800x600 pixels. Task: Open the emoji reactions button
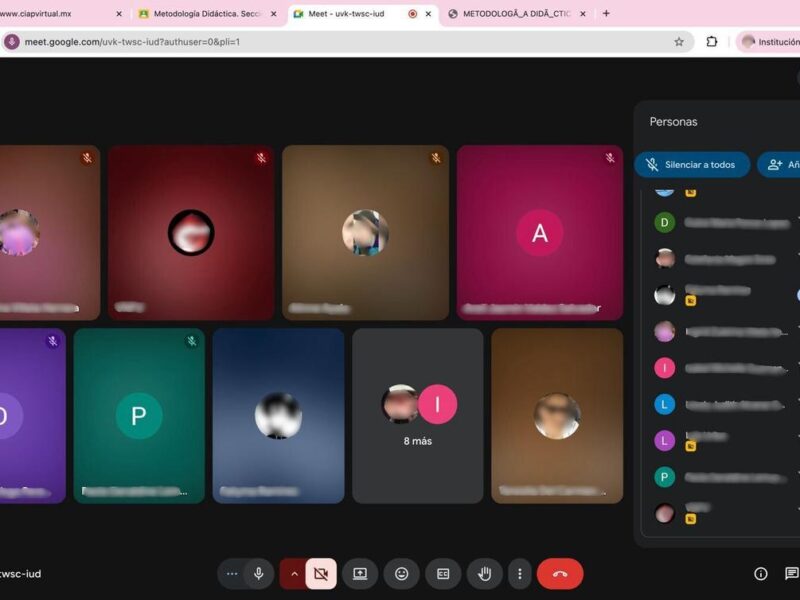point(402,573)
